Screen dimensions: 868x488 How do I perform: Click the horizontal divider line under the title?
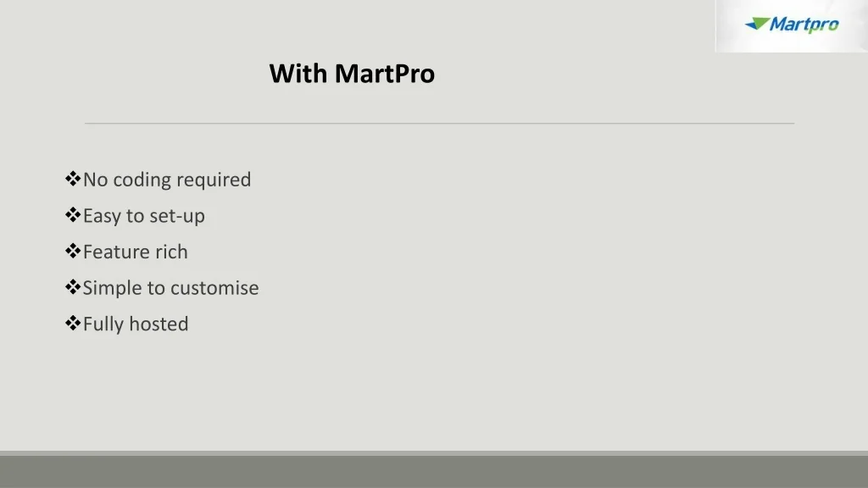point(439,124)
